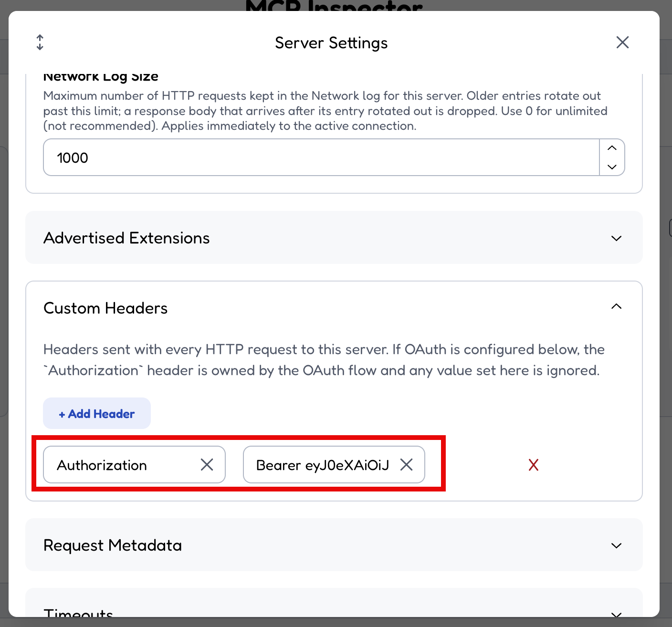Screen dimensions: 672x627
Task: Decrease Network Log Size with down arrow
Action: 612,167
